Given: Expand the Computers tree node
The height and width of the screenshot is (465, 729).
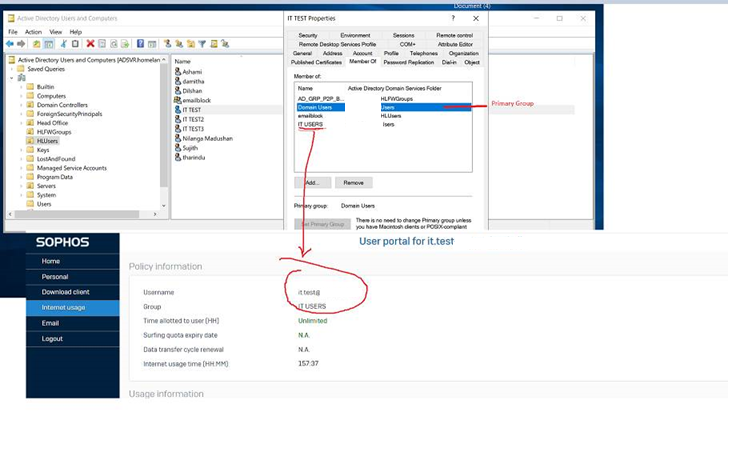Looking at the screenshot, I should [21, 96].
